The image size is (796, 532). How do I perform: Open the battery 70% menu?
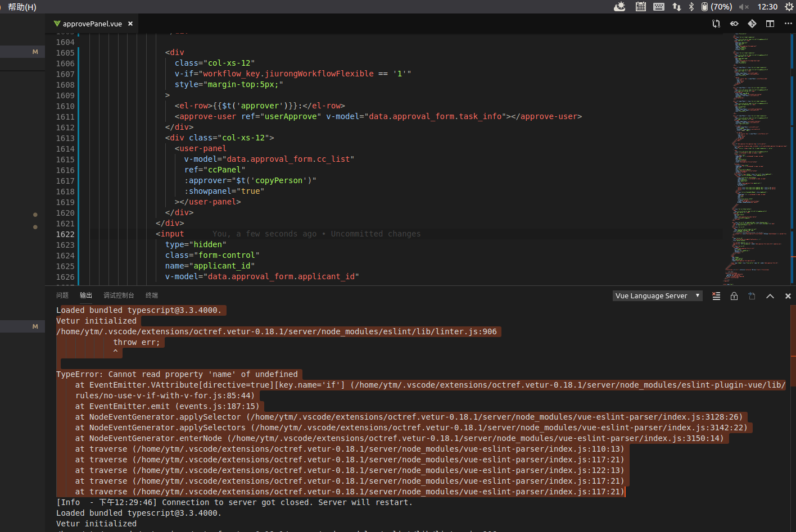[x=716, y=7]
